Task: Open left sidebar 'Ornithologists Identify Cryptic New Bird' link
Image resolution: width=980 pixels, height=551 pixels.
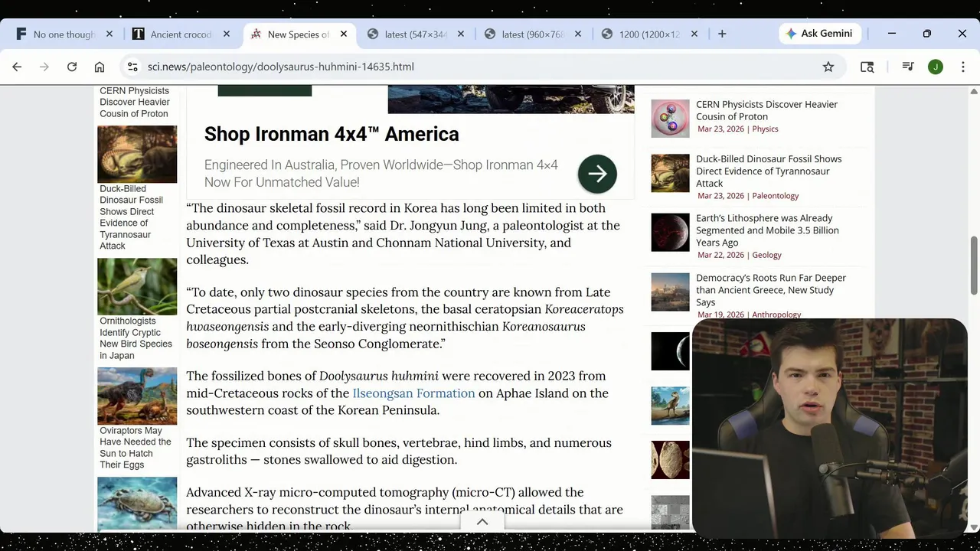Action: (x=136, y=338)
